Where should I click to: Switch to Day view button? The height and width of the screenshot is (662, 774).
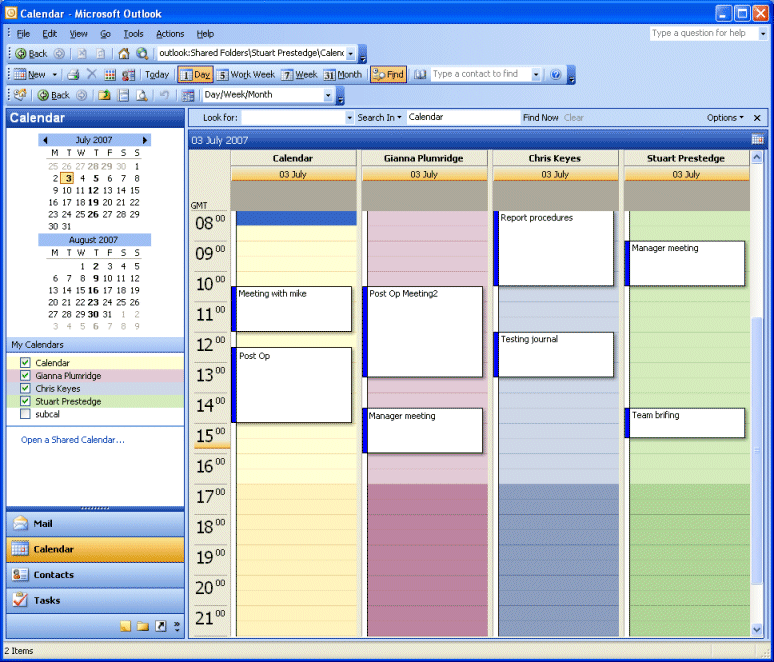click(x=195, y=75)
